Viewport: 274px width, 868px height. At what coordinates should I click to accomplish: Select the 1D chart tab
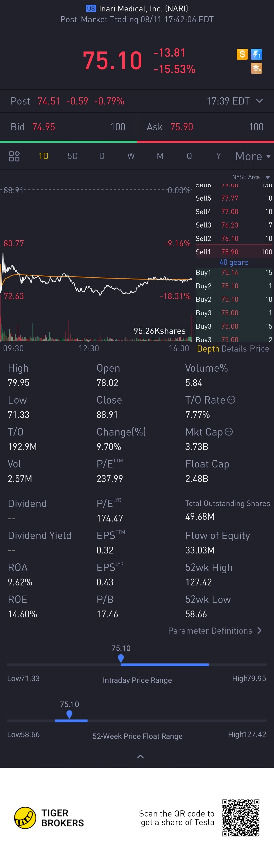[43, 156]
